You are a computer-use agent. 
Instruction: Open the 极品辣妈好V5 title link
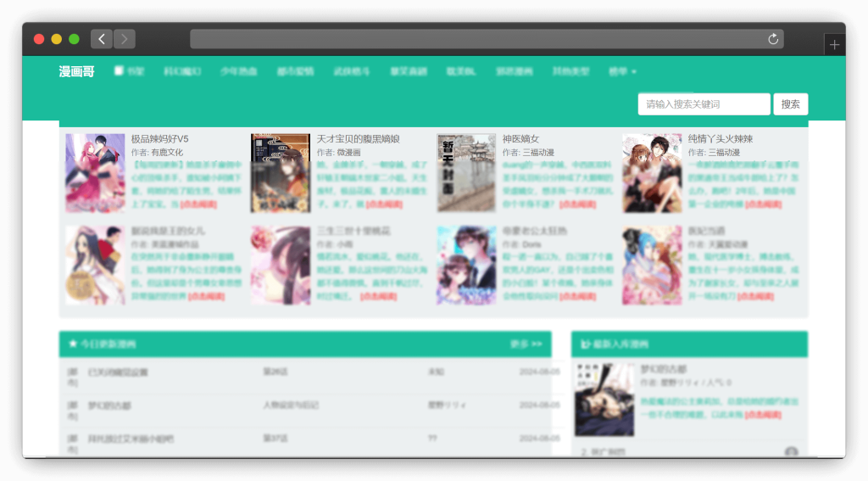160,139
